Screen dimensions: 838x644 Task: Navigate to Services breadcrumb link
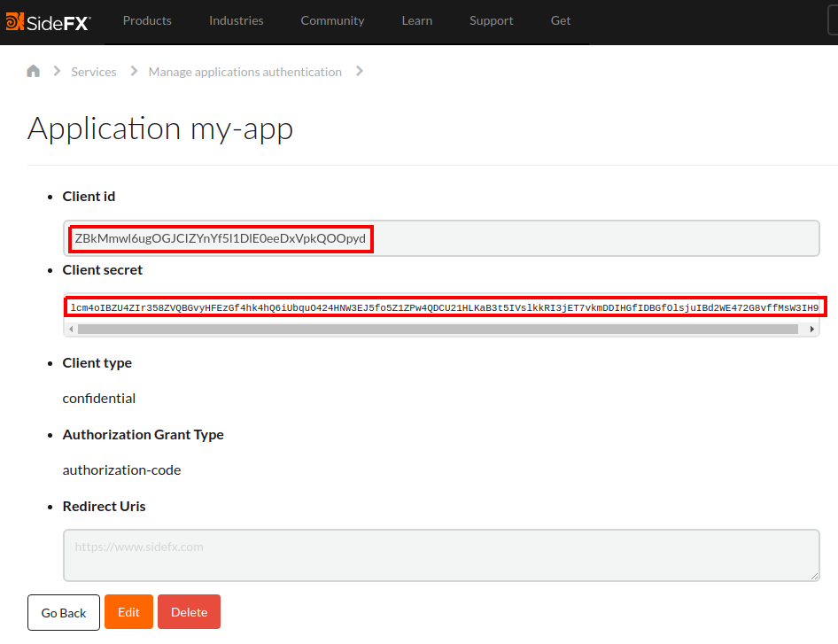click(94, 72)
